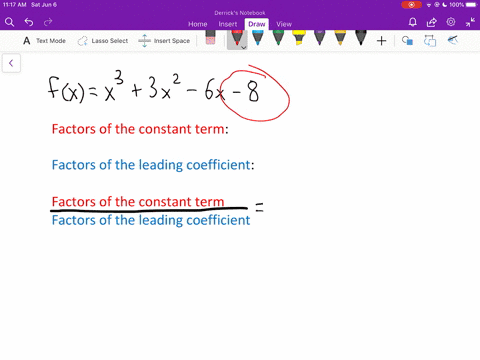Open the settings gear
Image resolution: width=480 pixels, height=360 pixels.
click(x=451, y=22)
